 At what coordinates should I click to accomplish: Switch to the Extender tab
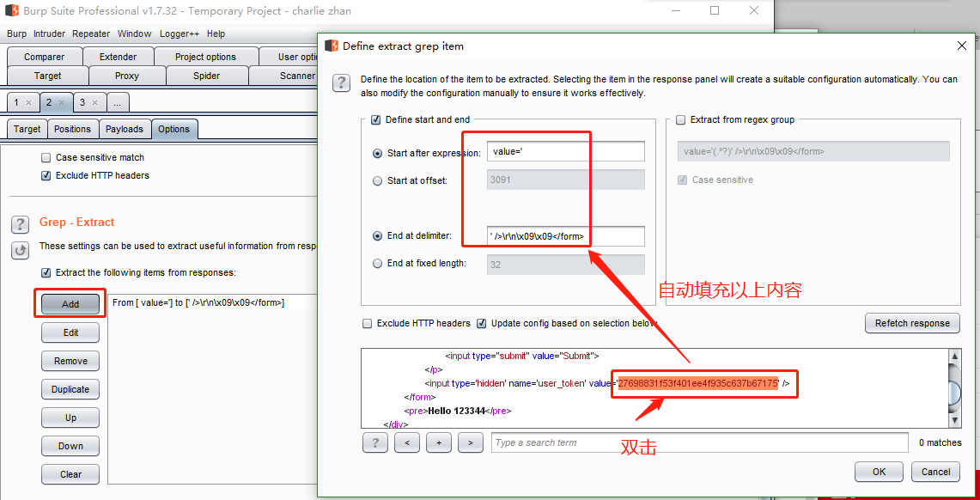119,57
